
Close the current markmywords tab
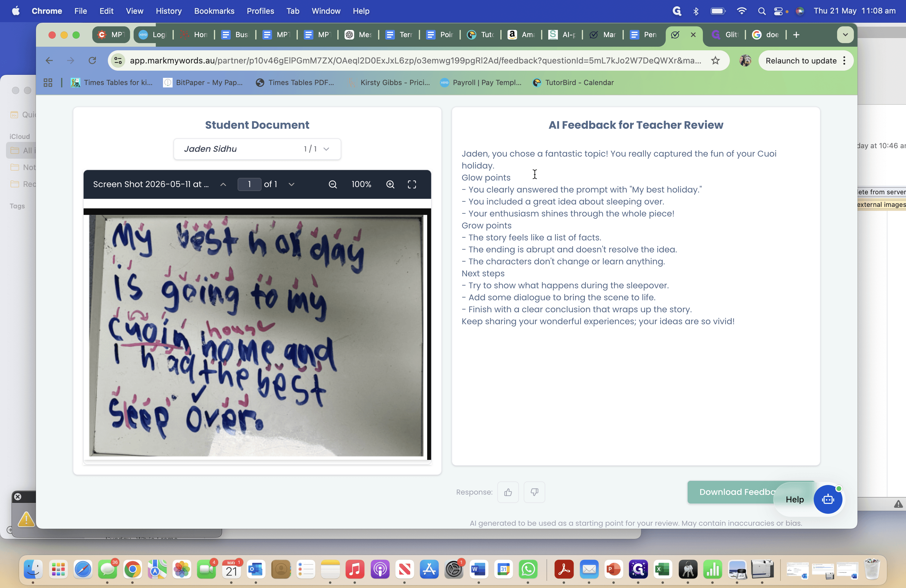(x=693, y=35)
